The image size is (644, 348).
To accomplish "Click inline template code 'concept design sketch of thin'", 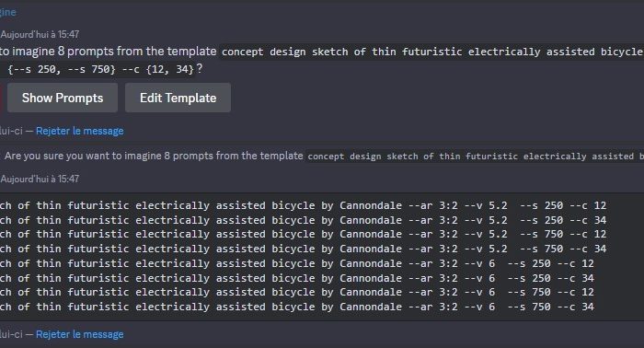I will coord(431,52).
